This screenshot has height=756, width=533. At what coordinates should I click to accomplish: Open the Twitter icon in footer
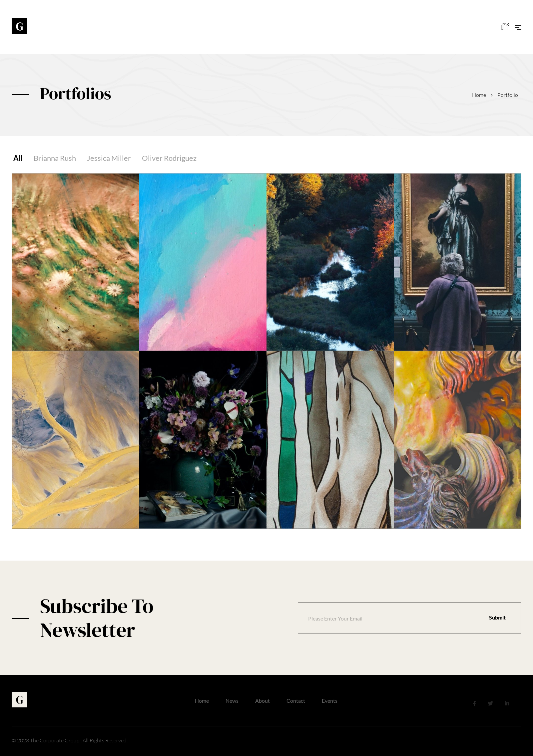coord(490,703)
